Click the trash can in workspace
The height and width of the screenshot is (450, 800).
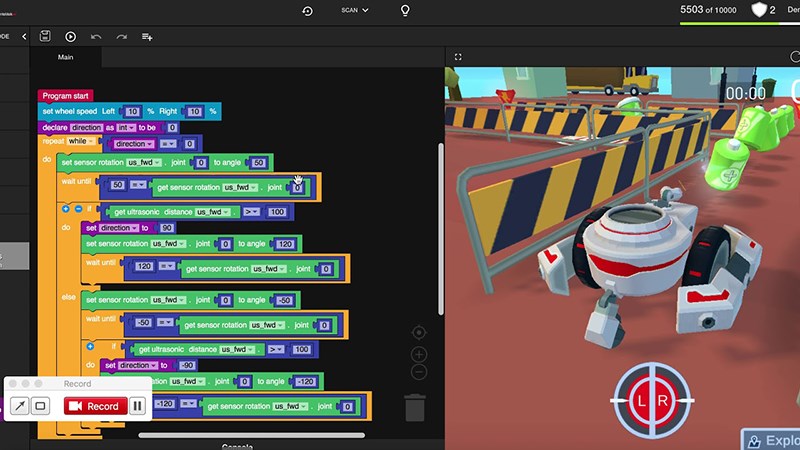pyautogui.click(x=415, y=407)
